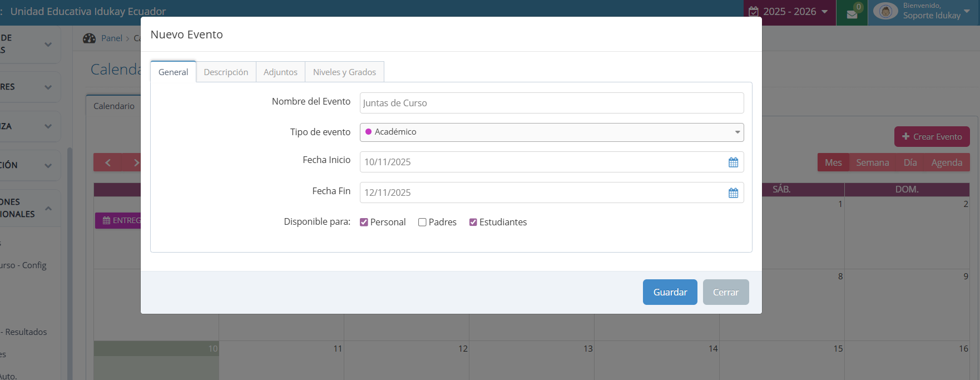Click day 13 in the calendar
This screenshot has width=980, height=380.
tap(588, 349)
